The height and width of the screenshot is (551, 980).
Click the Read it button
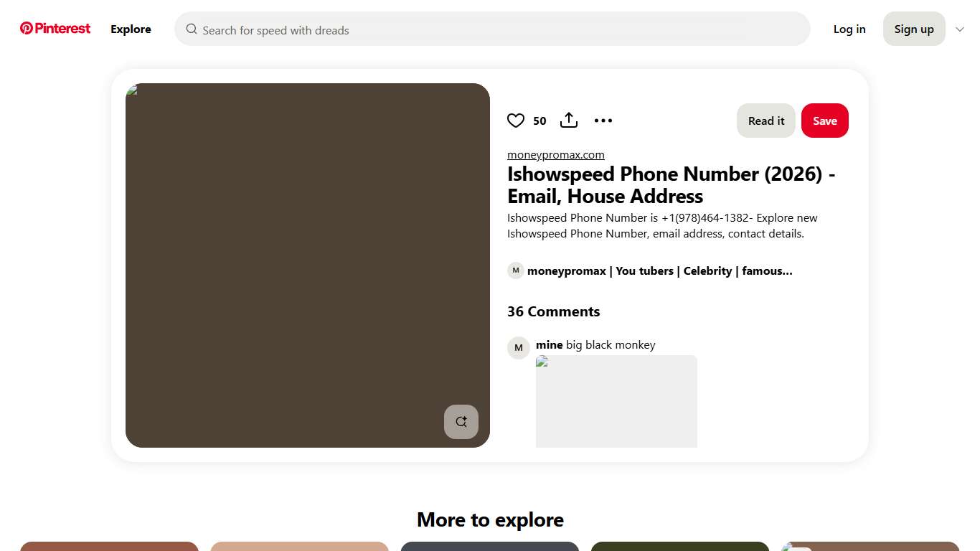click(x=765, y=121)
